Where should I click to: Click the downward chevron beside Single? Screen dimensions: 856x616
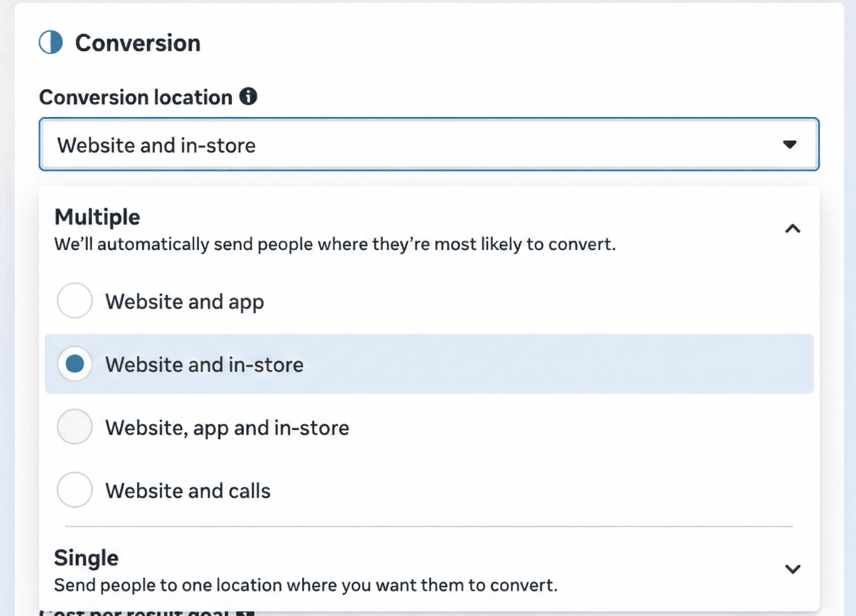[x=794, y=568]
